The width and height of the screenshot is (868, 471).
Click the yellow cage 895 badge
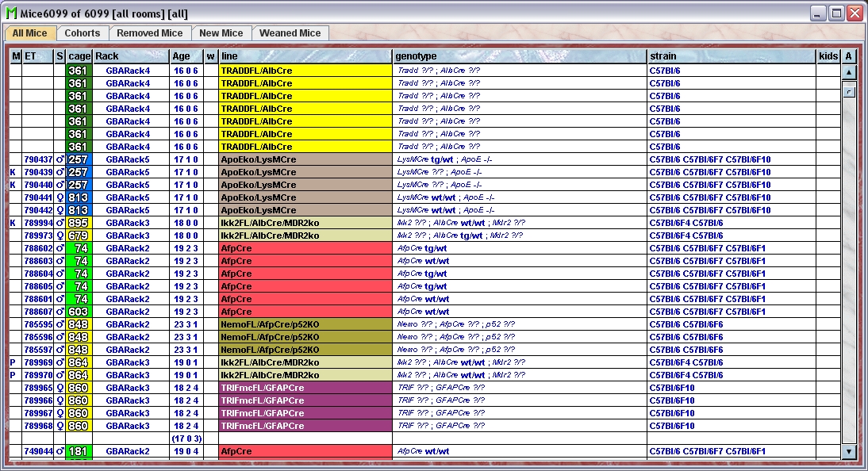[x=79, y=223]
